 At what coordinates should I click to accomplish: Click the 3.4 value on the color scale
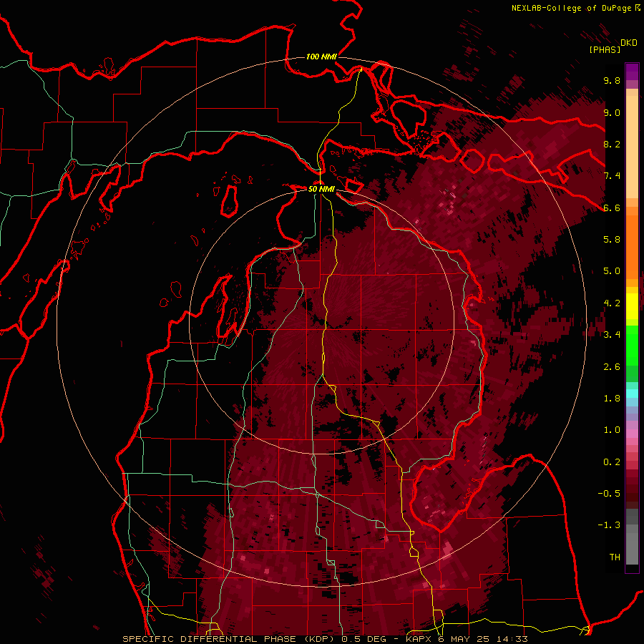(x=612, y=335)
